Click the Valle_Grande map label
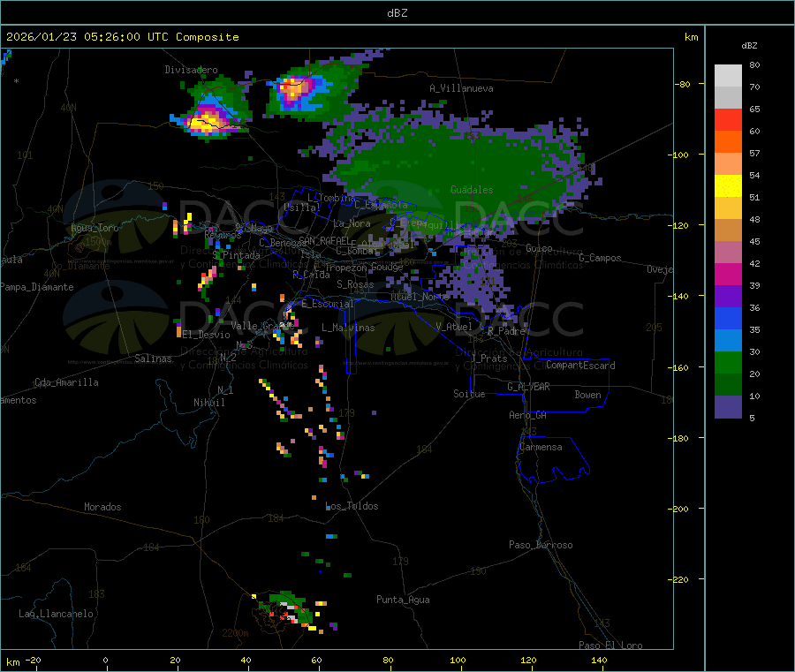795x672 pixels. [x=262, y=325]
